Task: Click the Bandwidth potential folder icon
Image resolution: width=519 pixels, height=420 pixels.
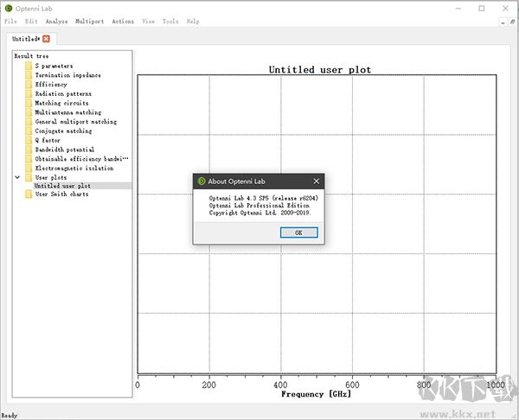Action: click(29, 150)
